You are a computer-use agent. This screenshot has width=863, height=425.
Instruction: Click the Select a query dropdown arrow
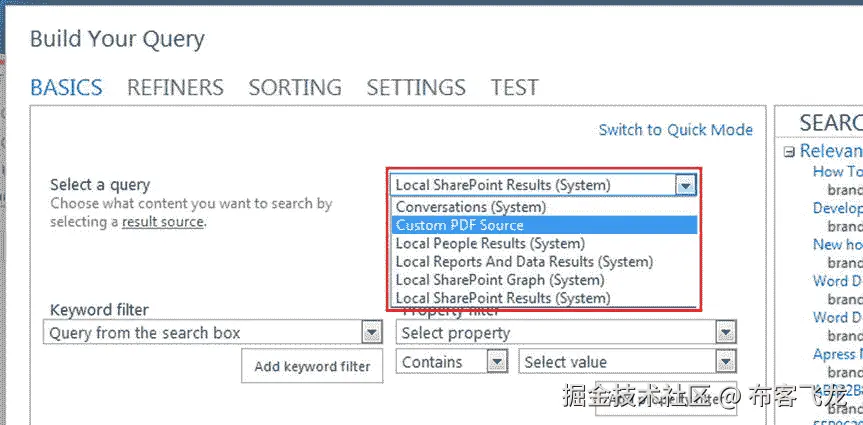pos(685,186)
